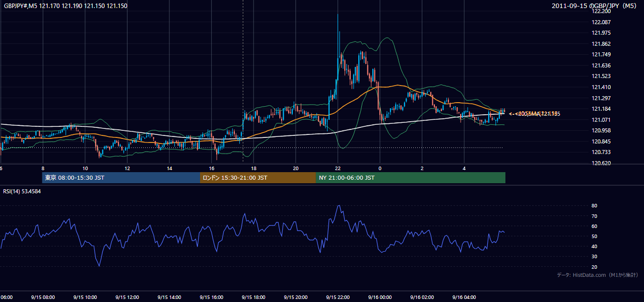The width and height of the screenshot is (644, 302).
Task: Click the 121.749 price axis label
Action: (x=600, y=55)
